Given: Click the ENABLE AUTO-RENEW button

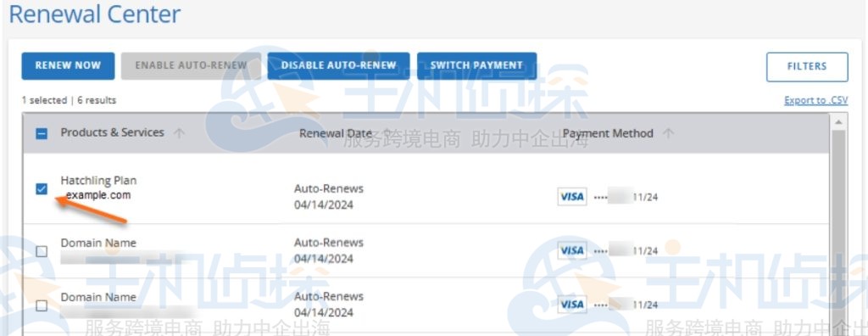Looking at the screenshot, I should [x=191, y=66].
